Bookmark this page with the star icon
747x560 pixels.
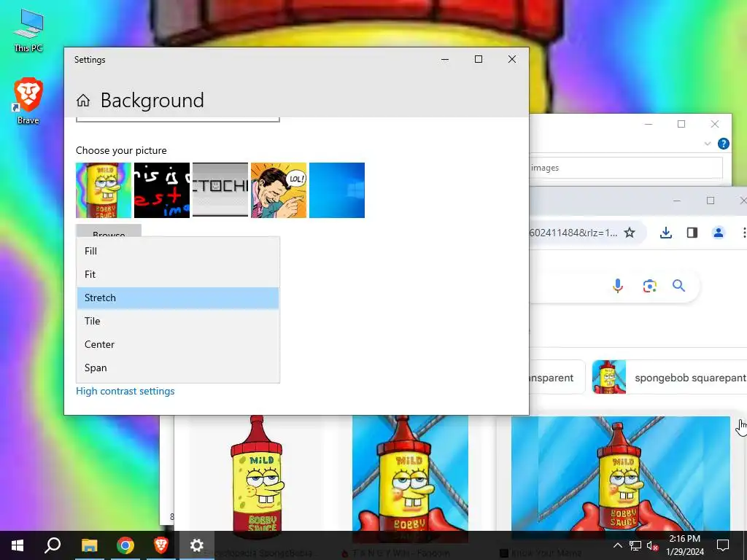630,233
